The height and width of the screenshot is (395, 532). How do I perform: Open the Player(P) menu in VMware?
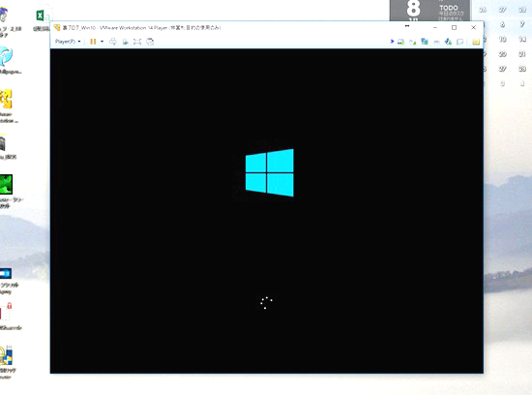coord(68,42)
